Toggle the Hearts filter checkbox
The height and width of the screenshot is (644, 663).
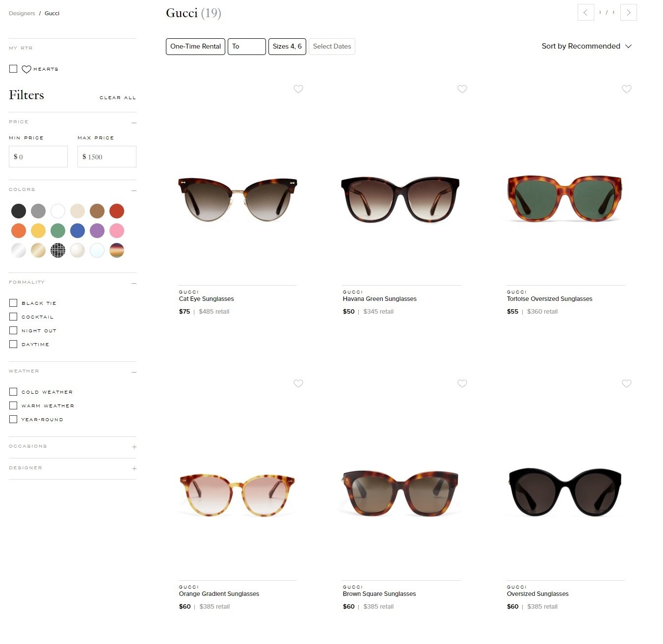point(13,69)
